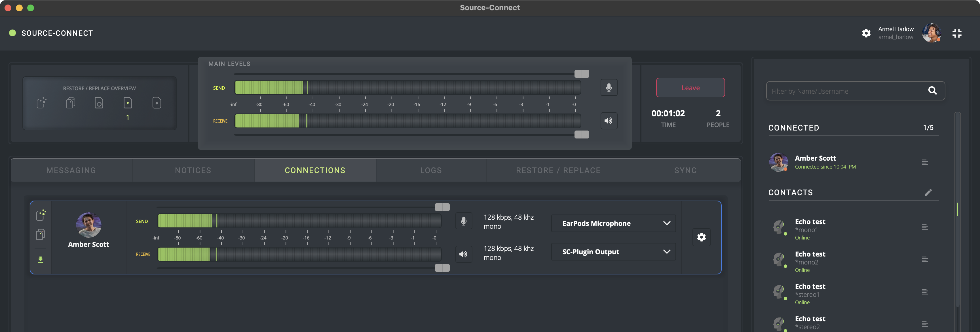
Task: Toggle Amber Scott send microphone mute
Action: tap(463, 221)
